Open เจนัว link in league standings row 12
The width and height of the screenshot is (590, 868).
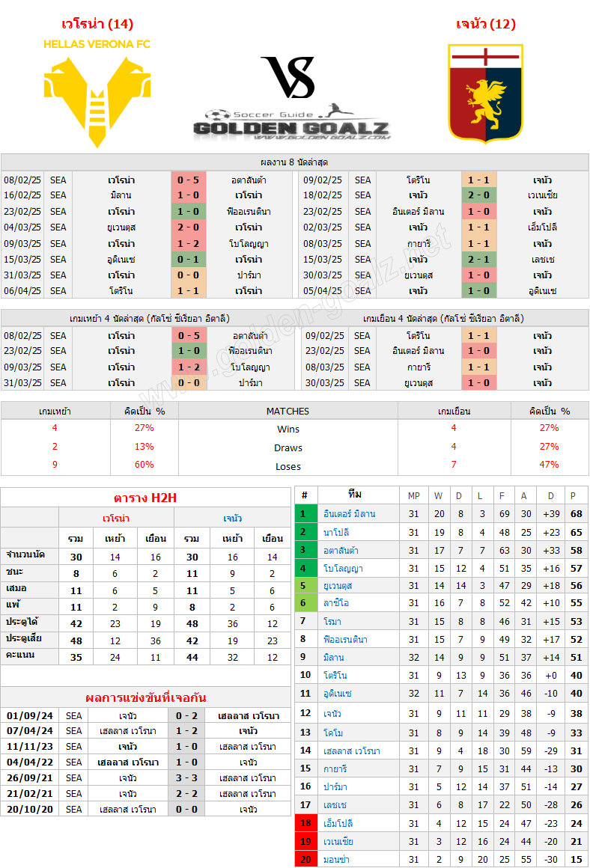(332, 714)
